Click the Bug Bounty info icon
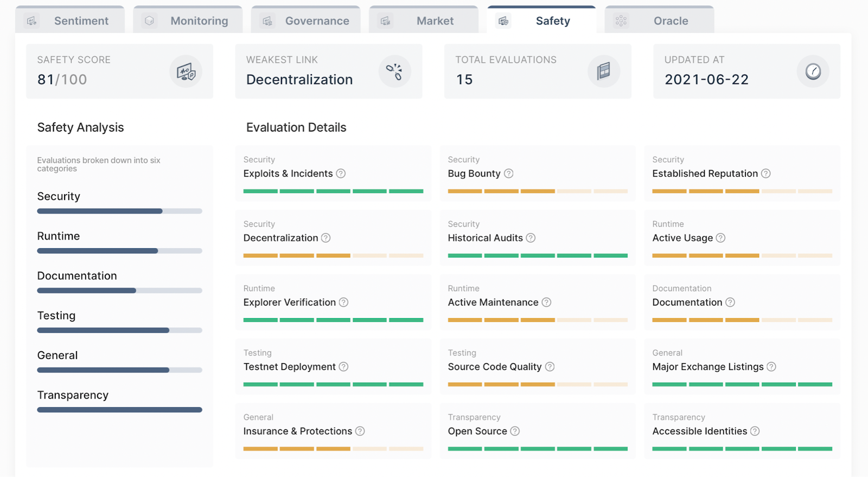 coord(508,173)
